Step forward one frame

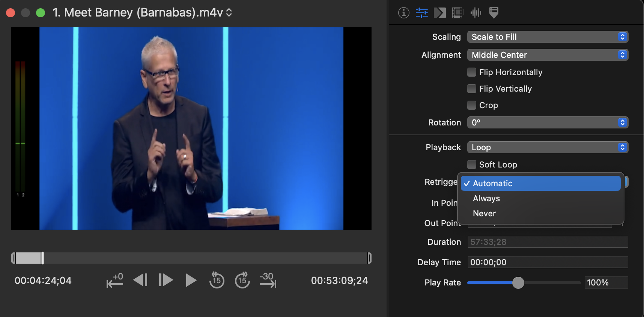166,280
